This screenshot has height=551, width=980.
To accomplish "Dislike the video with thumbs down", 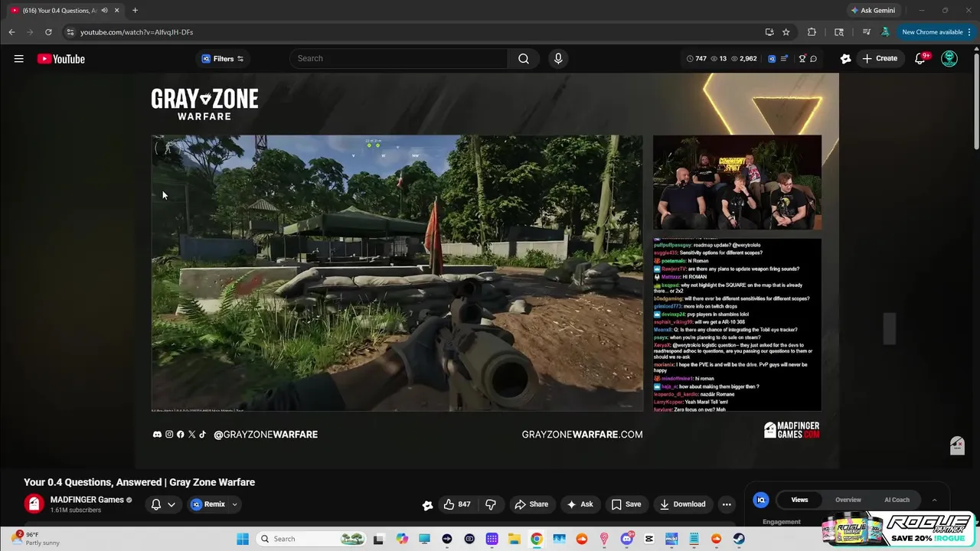I will click(491, 504).
